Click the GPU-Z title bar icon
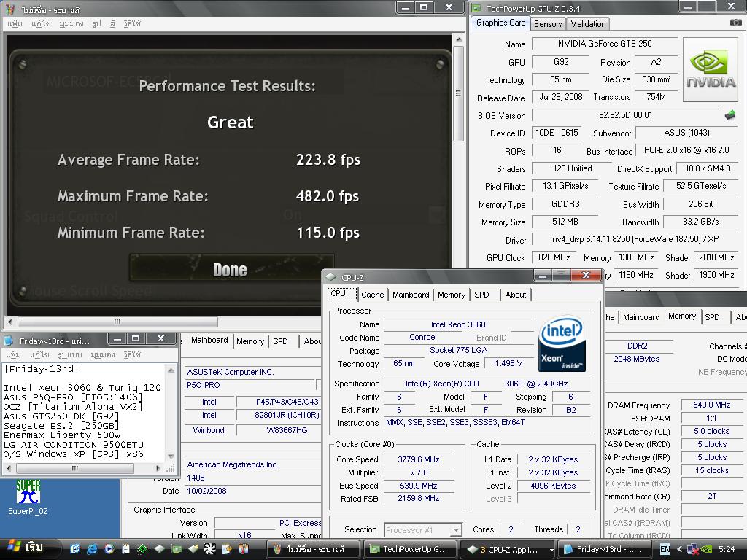Screen dimensions: 747x560 [x=476, y=8]
